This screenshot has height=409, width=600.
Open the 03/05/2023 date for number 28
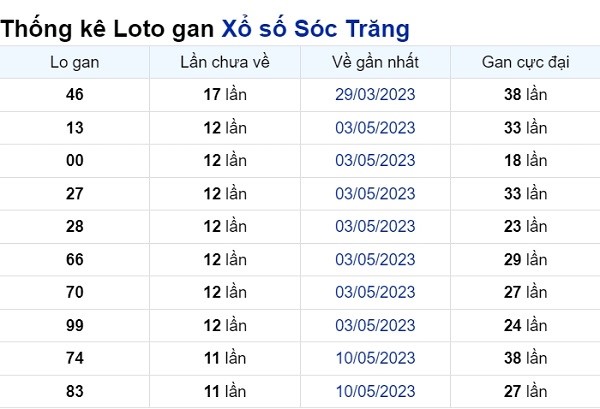tap(375, 226)
